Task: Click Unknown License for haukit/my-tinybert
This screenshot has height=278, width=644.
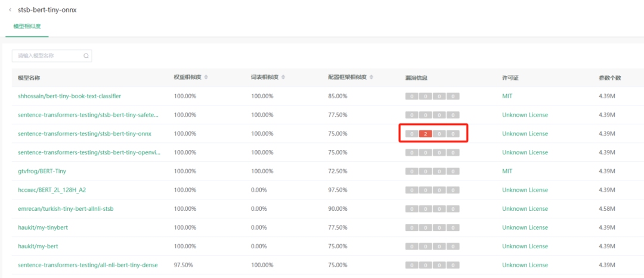Action: coord(525,227)
